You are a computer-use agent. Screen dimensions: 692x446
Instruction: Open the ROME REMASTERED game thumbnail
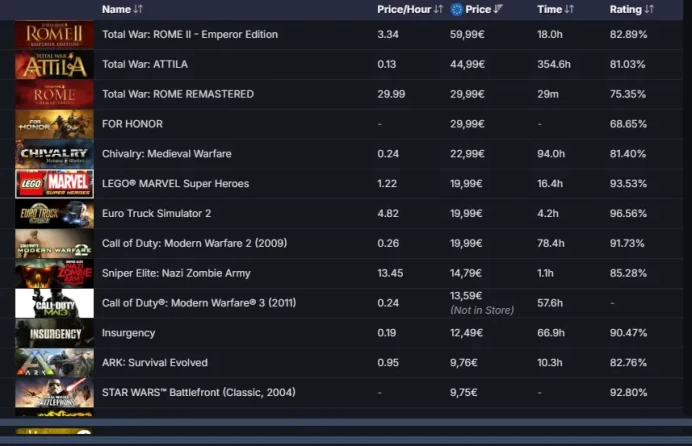coord(54,94)
